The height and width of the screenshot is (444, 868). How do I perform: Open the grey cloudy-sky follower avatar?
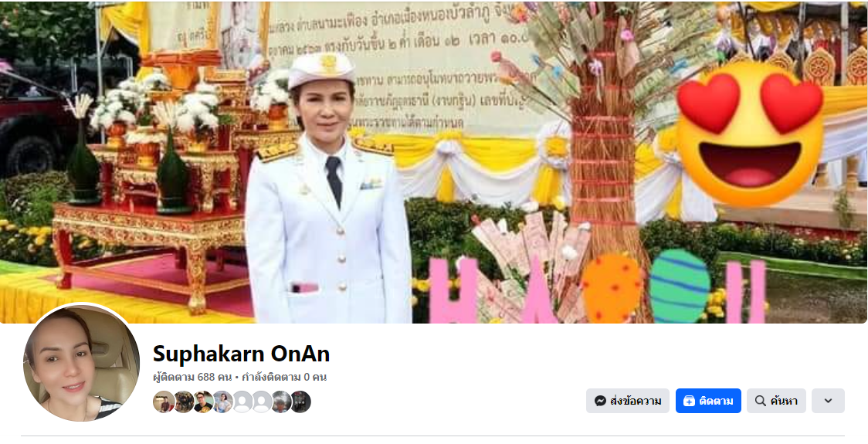click(281, 402)
